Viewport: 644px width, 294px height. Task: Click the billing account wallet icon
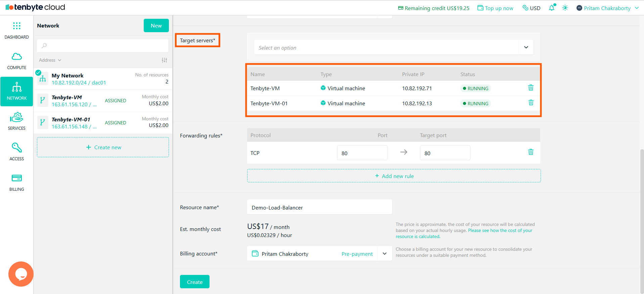[x=255, y=253]
